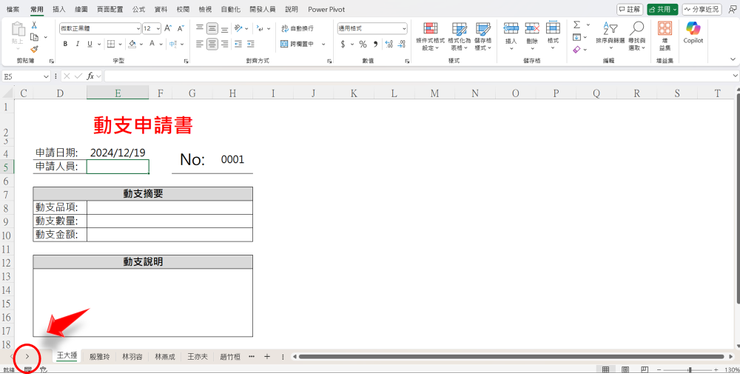Activate the Format Painter brush

pos(34,49)
